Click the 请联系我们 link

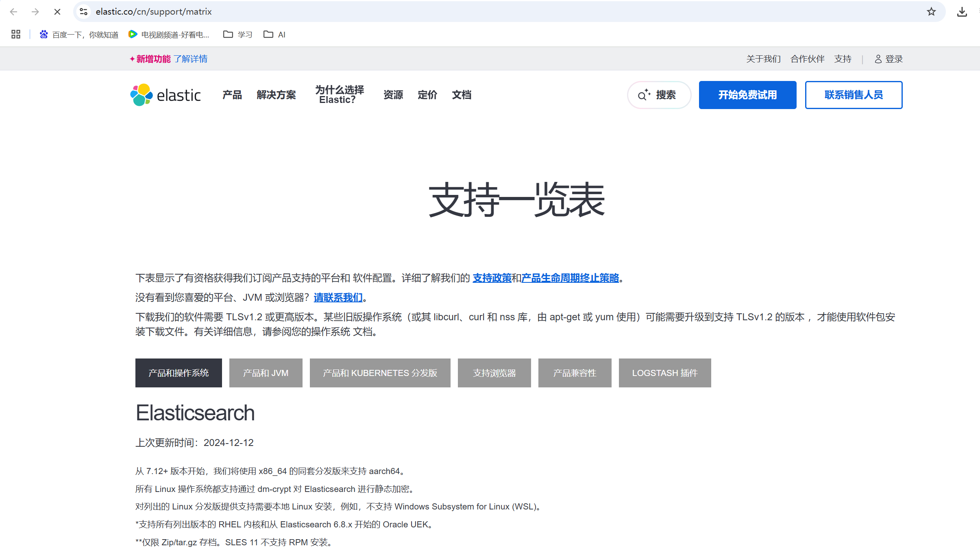point(338,297)
